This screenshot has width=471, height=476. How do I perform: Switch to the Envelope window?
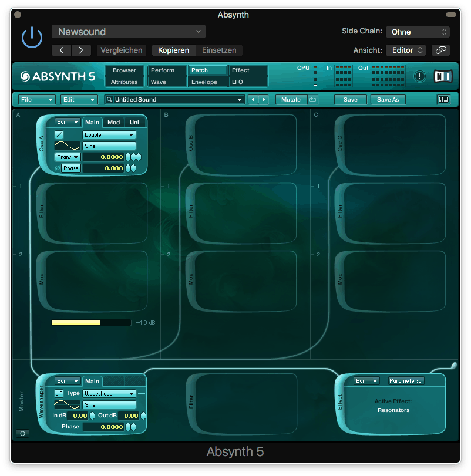coord(204,82)
